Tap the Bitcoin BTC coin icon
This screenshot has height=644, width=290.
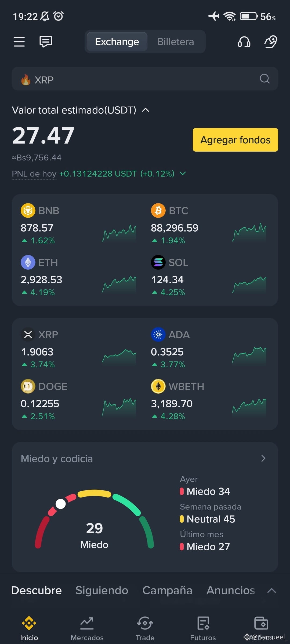click(x=158, y=210)
